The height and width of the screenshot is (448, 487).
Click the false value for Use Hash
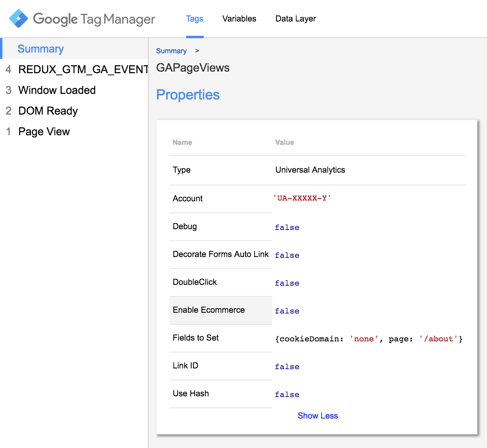[287, 395]
